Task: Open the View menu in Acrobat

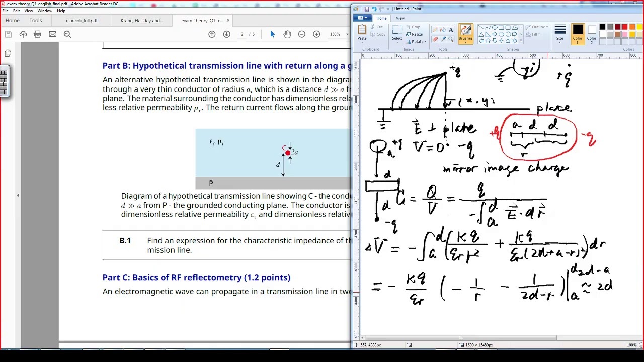Action: pyautogui.click(x=29, y=11)
